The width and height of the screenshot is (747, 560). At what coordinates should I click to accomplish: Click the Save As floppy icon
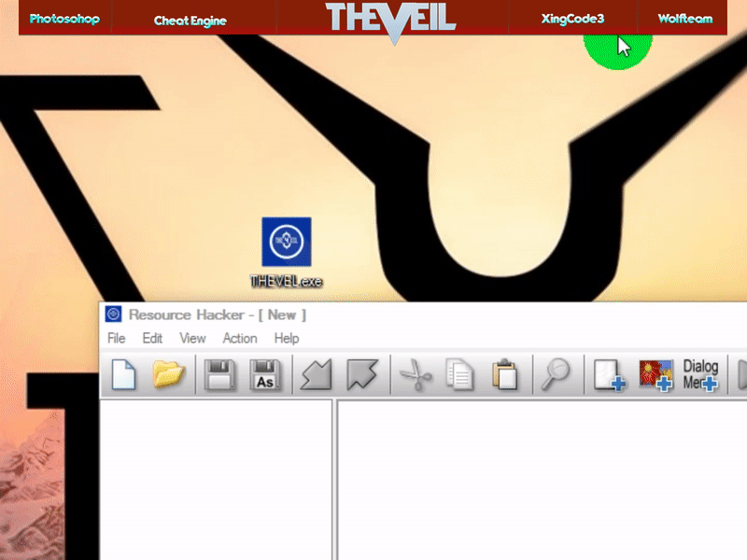click(x=265, y=375)
